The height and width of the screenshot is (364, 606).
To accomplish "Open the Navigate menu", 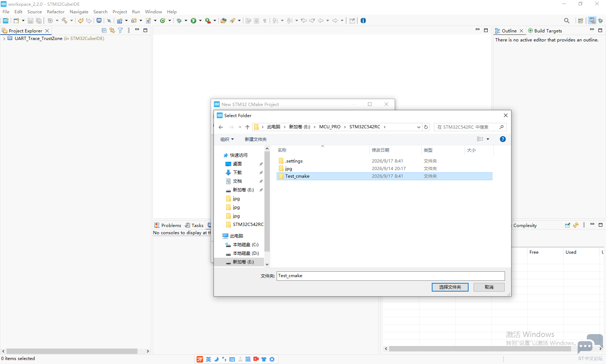I will click(x=79, y=12).
